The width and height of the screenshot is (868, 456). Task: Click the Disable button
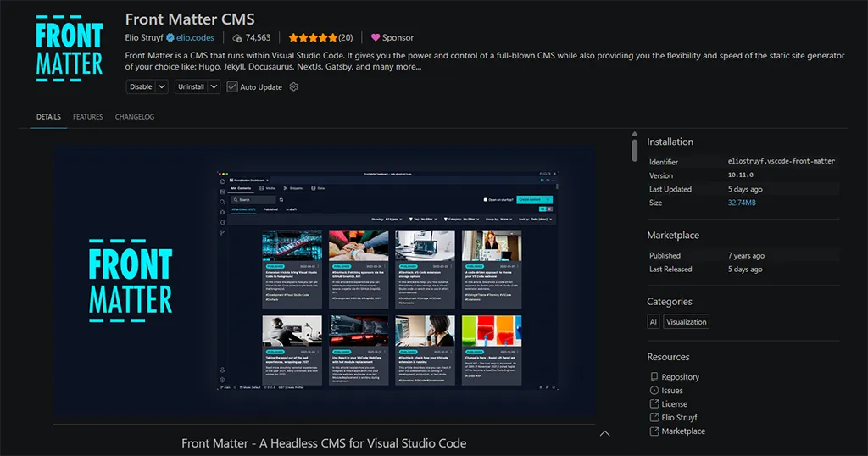(x=142, y=87)
